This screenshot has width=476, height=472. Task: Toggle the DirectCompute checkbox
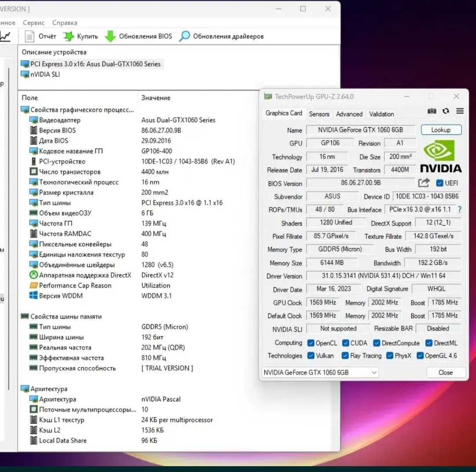(x=376, y=343)
